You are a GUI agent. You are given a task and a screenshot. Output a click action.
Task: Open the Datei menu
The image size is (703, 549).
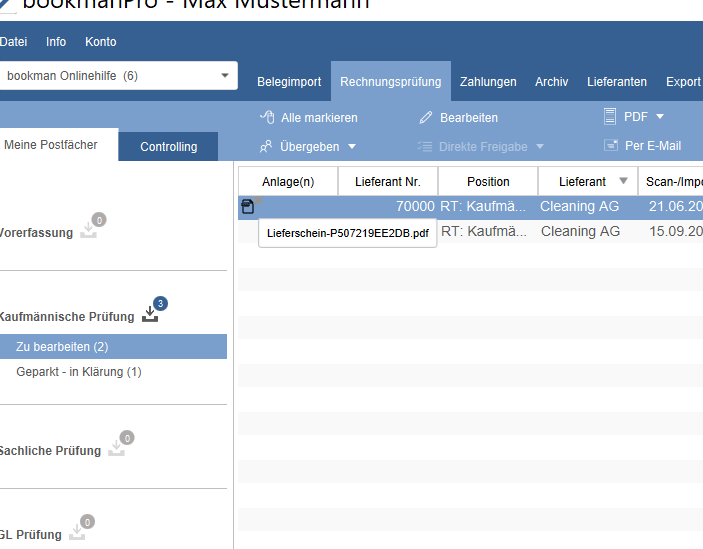point(13,42)
